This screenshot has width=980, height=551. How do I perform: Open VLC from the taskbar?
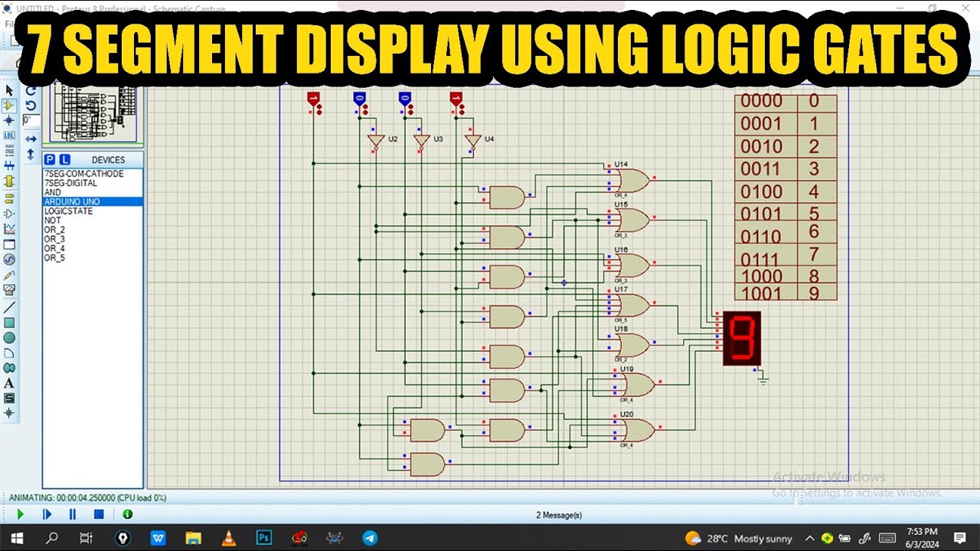coord(228,538)
